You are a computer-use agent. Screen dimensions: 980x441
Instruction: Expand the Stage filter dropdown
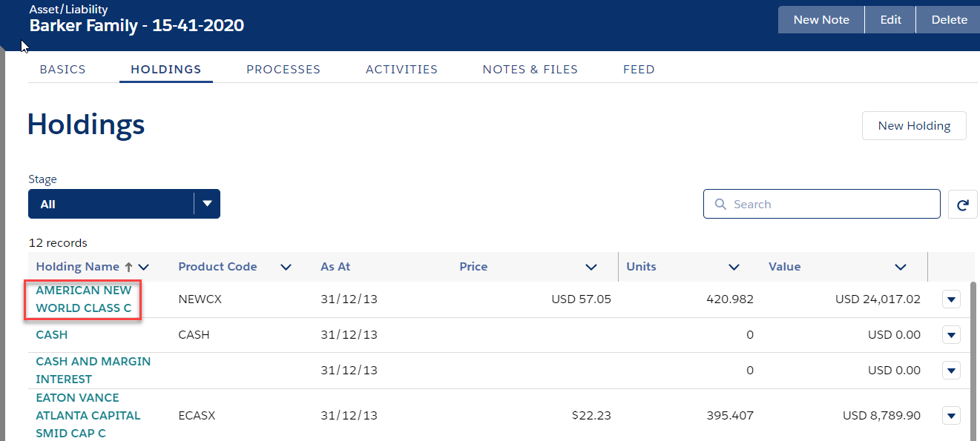point(207,204)
